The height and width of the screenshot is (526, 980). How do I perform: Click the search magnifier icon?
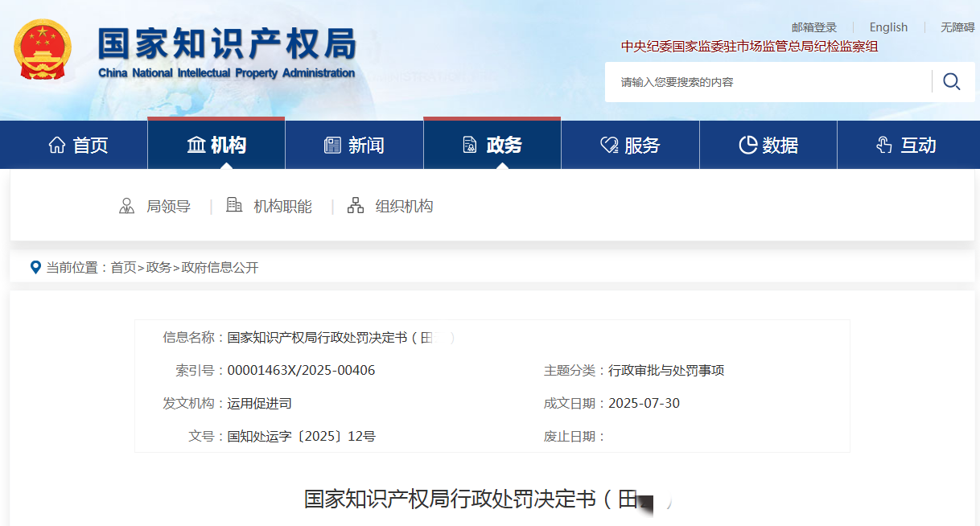point(952,81)
